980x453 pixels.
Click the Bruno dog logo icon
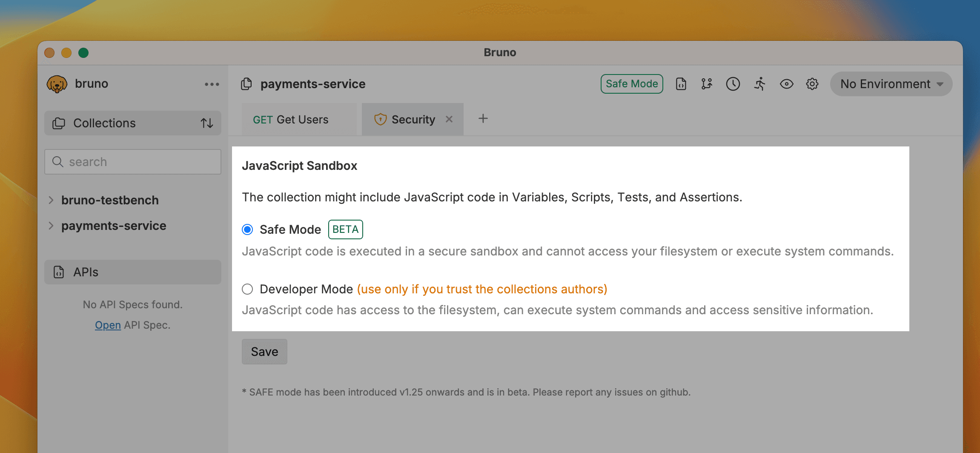tap(57, 84)
